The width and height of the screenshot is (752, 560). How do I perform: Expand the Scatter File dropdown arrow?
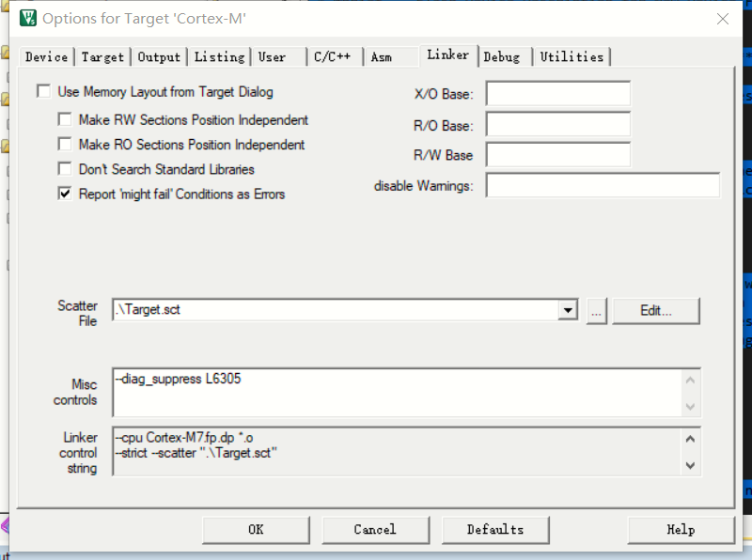click(568, 310)
